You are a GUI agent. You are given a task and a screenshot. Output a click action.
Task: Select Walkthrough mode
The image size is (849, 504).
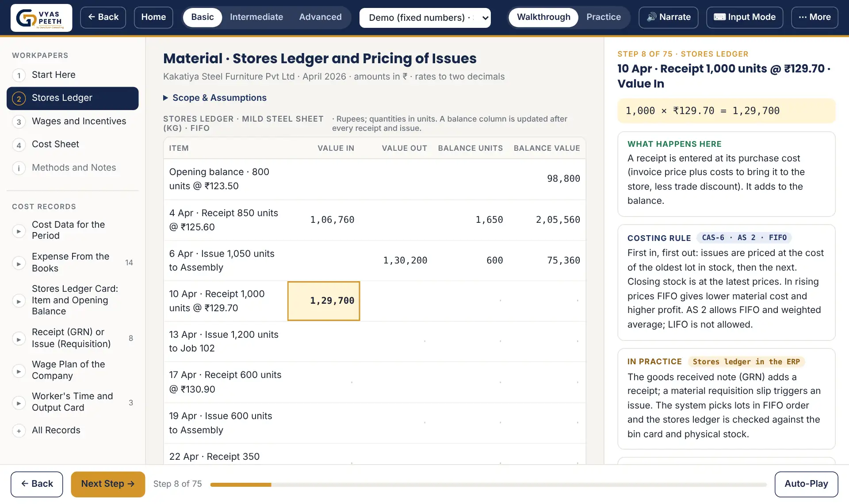pyautogui.click(x=543, y=17)
